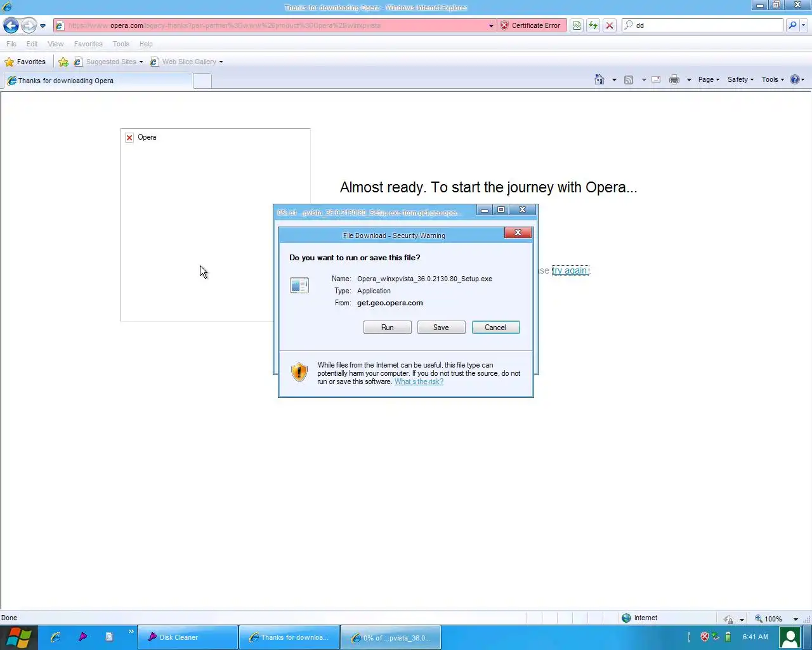
Task: Open the search provider dropdown arrow
Action: (x=804, y=25)
